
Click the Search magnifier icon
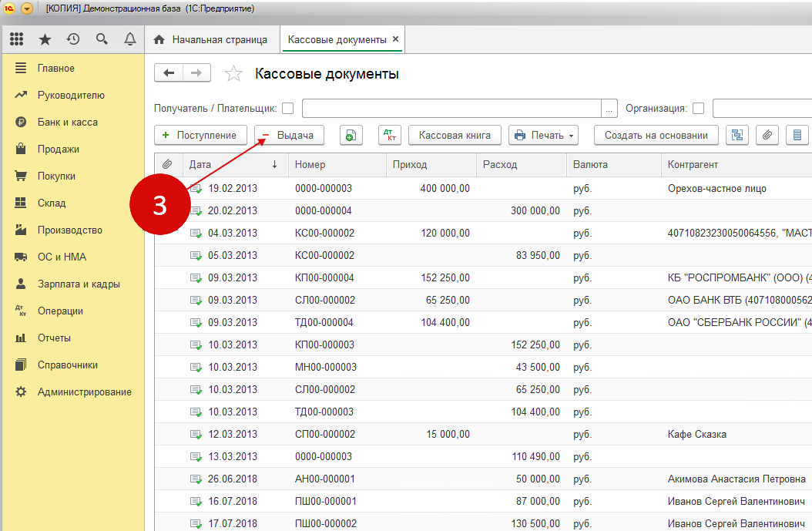102,39
